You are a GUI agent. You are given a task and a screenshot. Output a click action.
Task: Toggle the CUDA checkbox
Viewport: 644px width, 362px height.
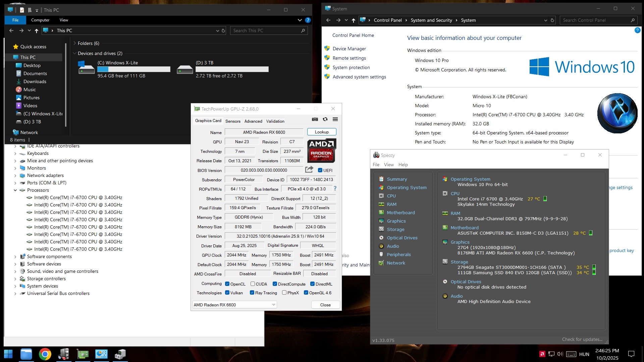coord(253,284)
